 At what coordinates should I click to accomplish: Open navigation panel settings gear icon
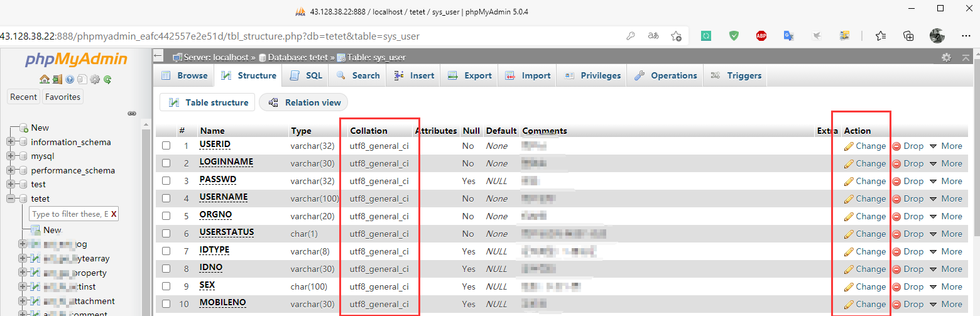95,80
